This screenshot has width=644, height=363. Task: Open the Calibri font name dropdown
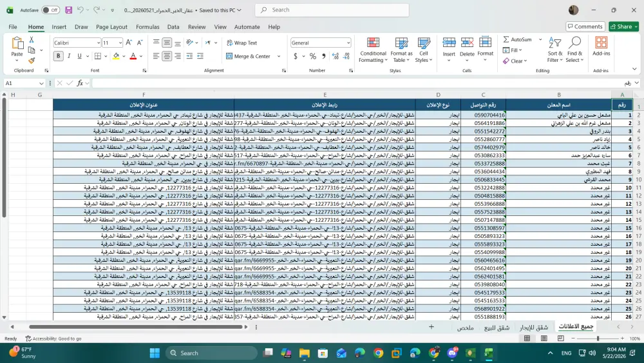tap(98, 43)
